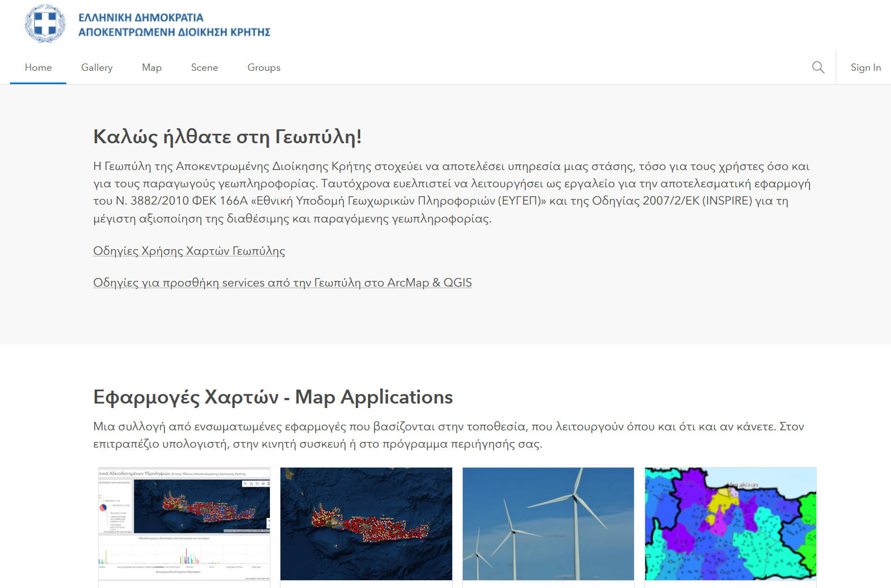Click the Καλώς ήλθατε στη Γεωπύλη! heading

tap(227, 137)
